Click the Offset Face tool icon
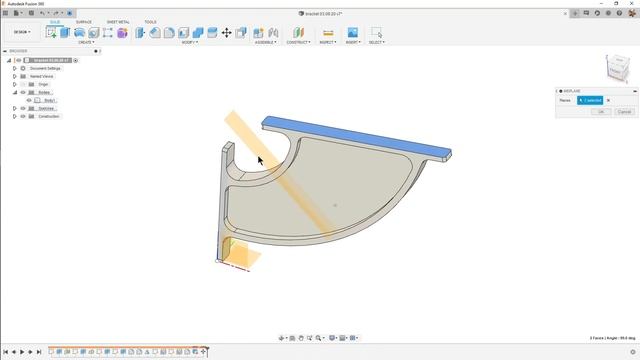640x360 pixels. pyautogui.click(x=212, y=33)
